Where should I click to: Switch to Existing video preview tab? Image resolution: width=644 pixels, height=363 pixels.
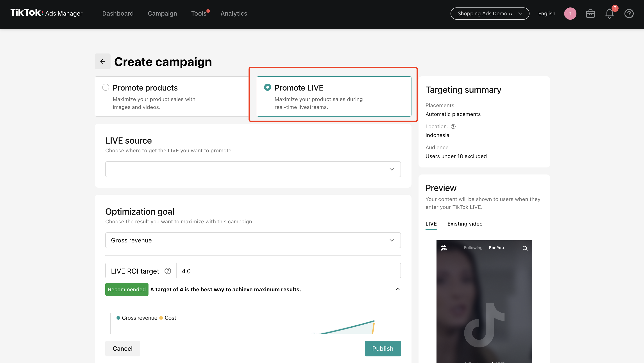[x=465, y=224]
